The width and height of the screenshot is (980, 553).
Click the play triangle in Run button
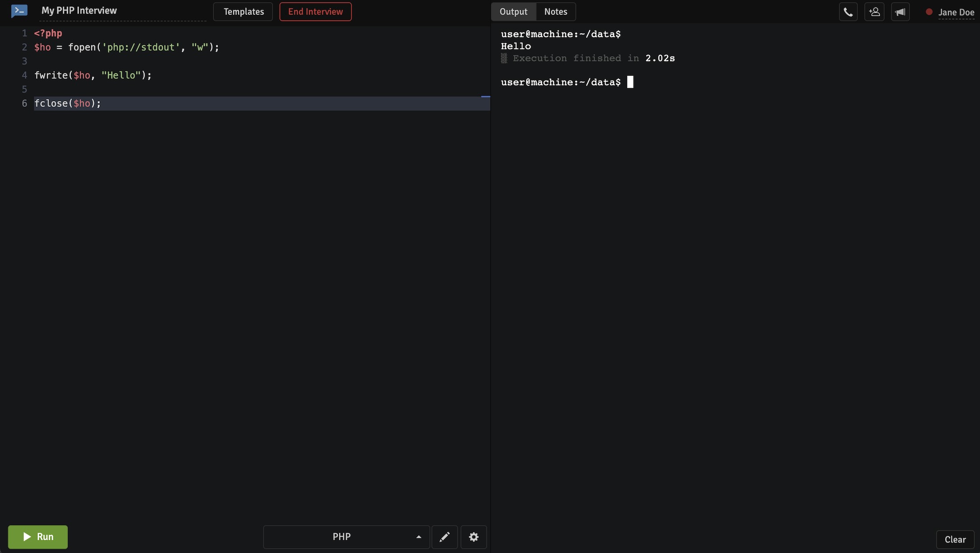pyautogui.click(x=27, y=537)
